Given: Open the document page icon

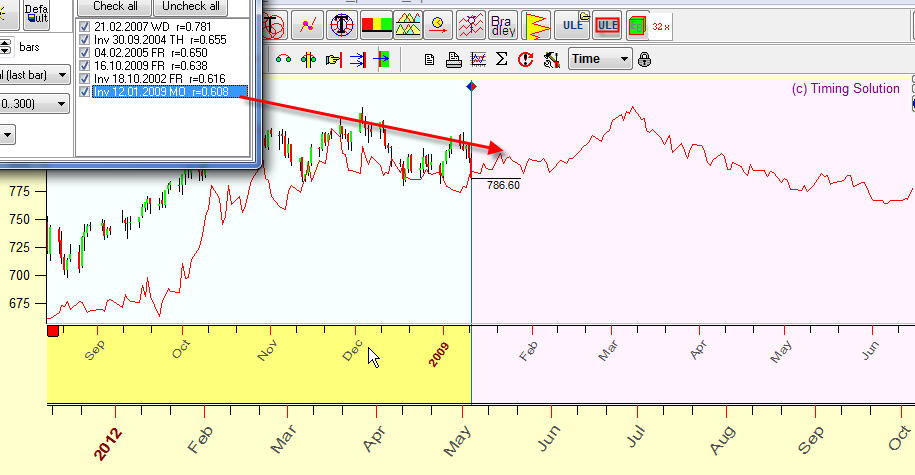Looking at the screenshot, I should point(429,59).
